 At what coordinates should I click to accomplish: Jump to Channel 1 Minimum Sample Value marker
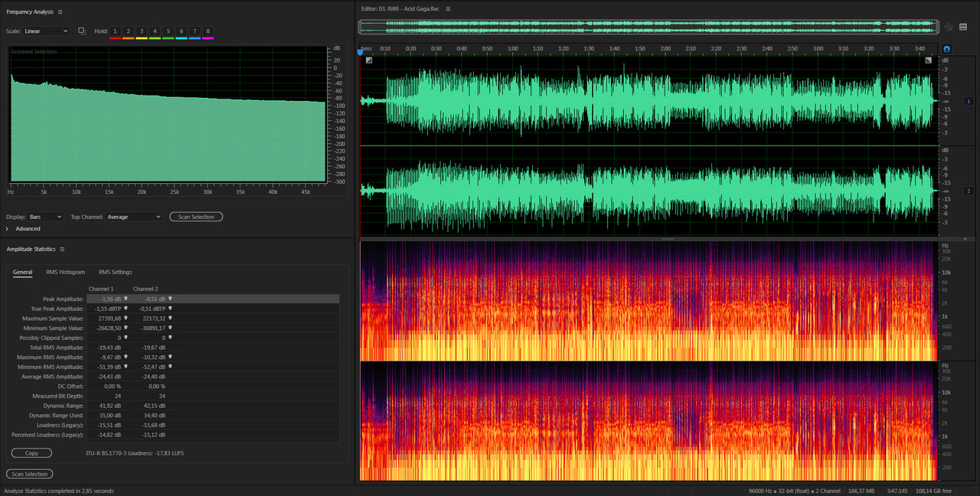[x=126, y=328]
